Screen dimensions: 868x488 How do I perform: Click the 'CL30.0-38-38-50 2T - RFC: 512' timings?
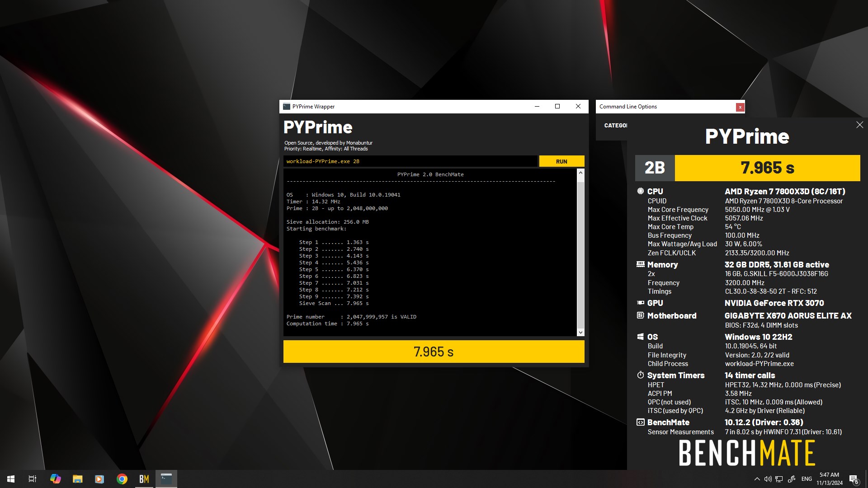(x=771, y=291)
